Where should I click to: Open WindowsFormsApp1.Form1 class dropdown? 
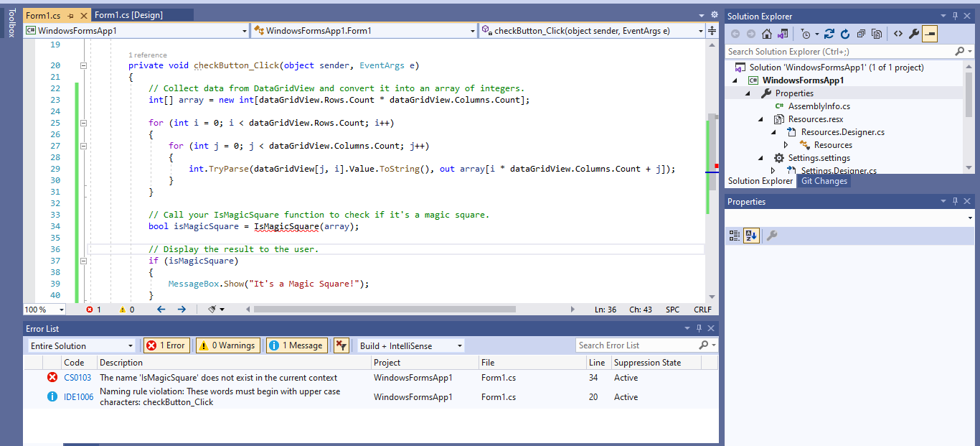(x=472, y=31)
